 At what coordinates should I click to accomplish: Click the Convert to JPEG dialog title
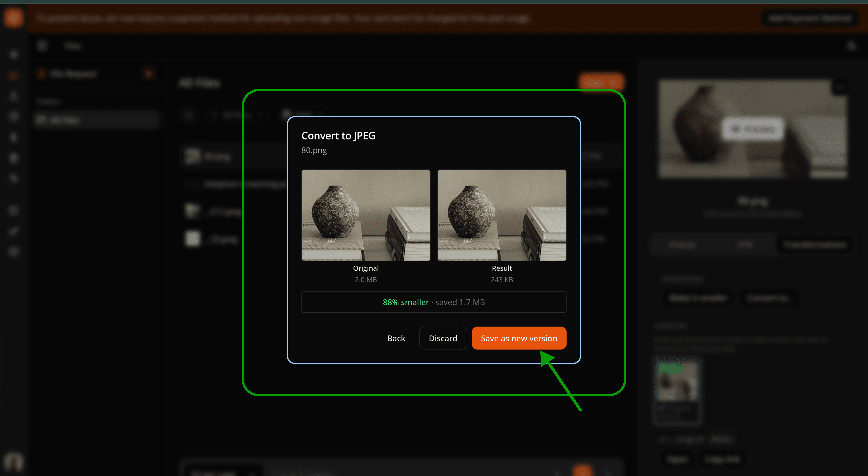click(x=338, y=135)
